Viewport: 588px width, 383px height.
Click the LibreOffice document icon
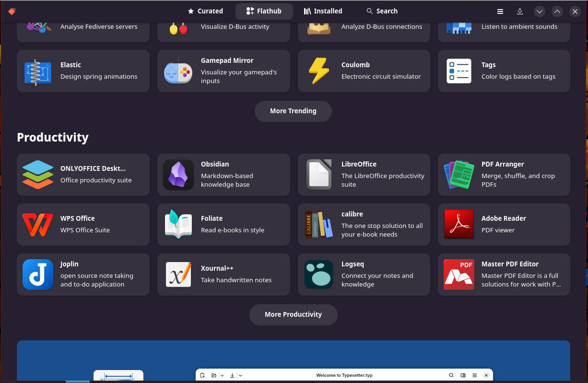tap(319, 175)
